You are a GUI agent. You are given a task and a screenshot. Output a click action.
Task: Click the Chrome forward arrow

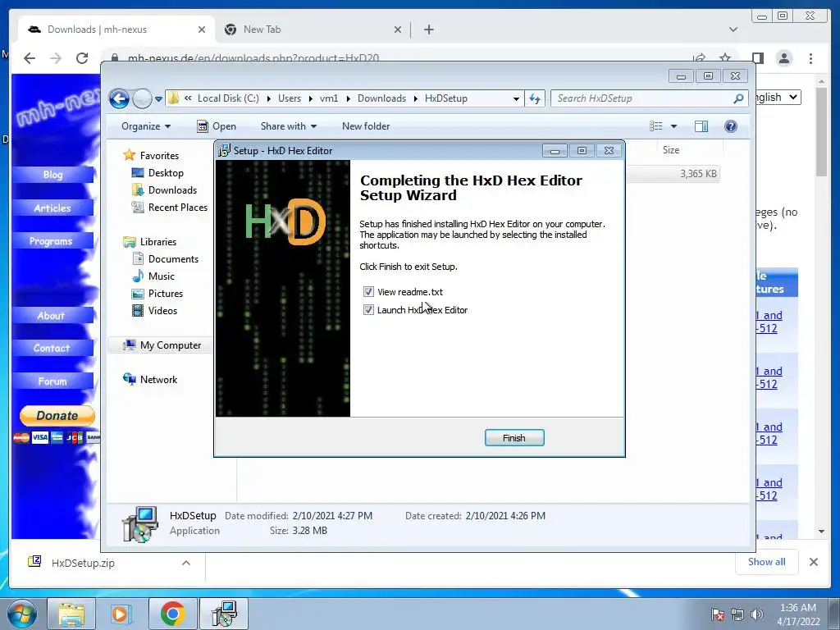click(x=56, y=58)
